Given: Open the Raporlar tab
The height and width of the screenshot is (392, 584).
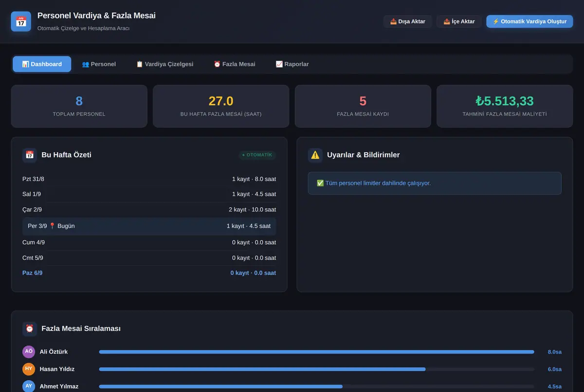Looking at the screenshot, I should coord(292,64).
